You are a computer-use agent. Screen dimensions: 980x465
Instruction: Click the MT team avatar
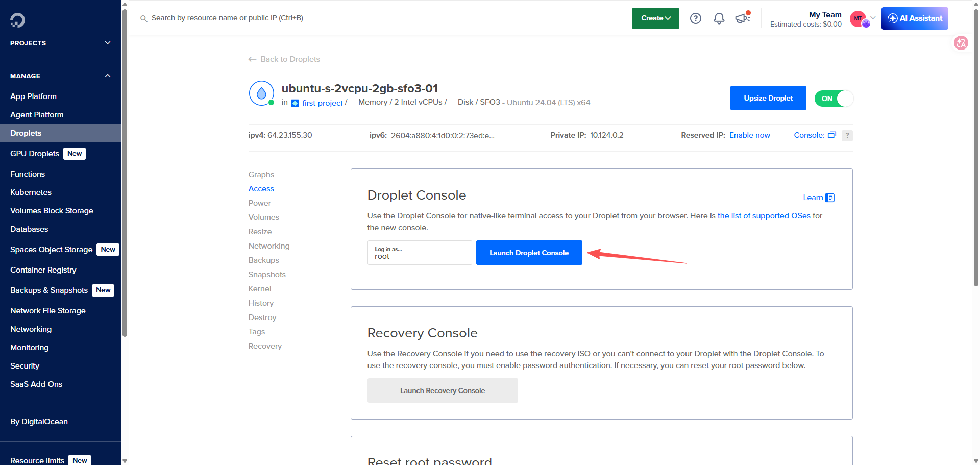pyautogui.click(x=859, y=18)
